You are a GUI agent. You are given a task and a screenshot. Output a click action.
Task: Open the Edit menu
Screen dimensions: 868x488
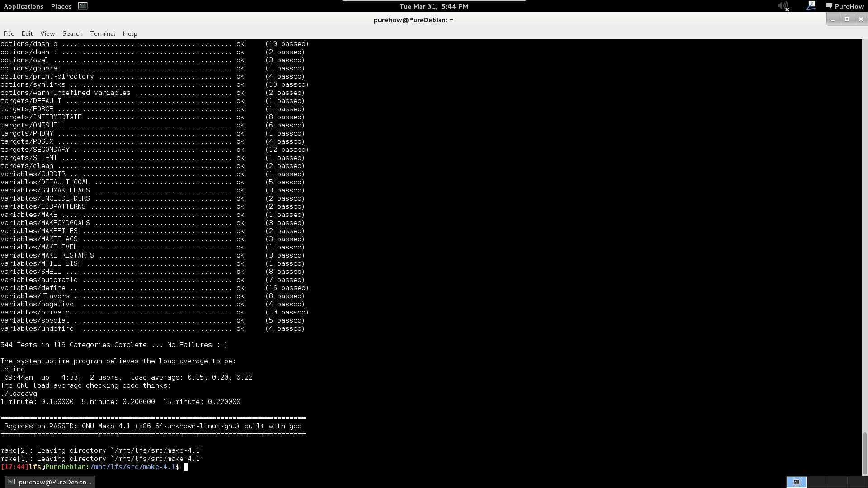tap(27, 33)
